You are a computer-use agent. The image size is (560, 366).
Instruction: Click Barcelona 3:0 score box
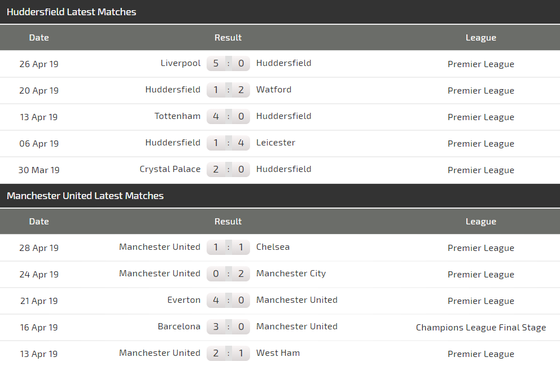click(x=228, y=326)
